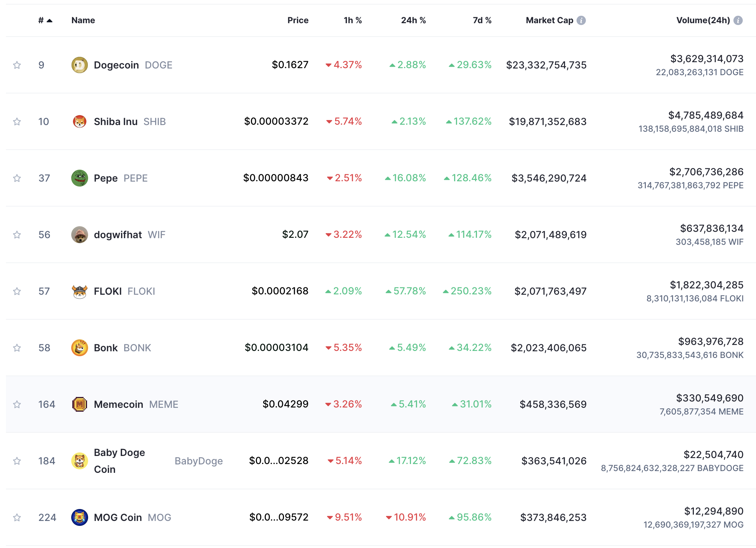Open Market Cap info tooltip icon
Image resolution: width=756 pixels, height=548 pixels.
click(x=581, y=20)
